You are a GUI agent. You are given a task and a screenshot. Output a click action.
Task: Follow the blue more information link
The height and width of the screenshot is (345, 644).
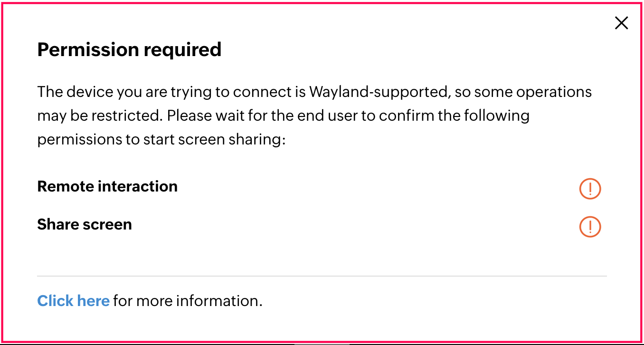(x=73, y=301)
